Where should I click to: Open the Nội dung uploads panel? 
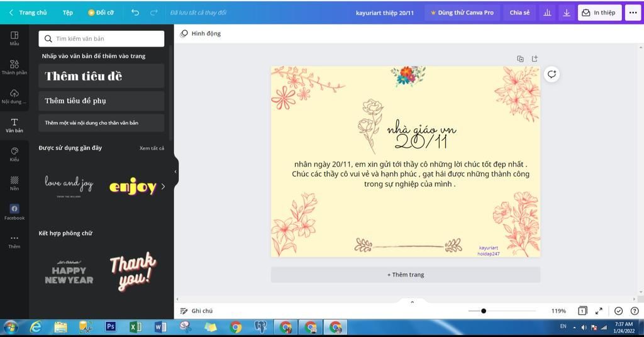pos(14,96)
